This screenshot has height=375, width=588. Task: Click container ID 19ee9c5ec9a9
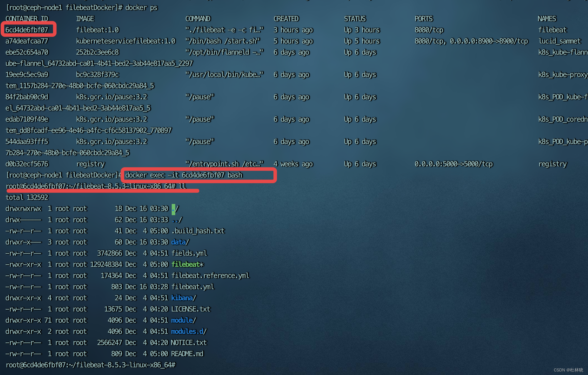27,74
